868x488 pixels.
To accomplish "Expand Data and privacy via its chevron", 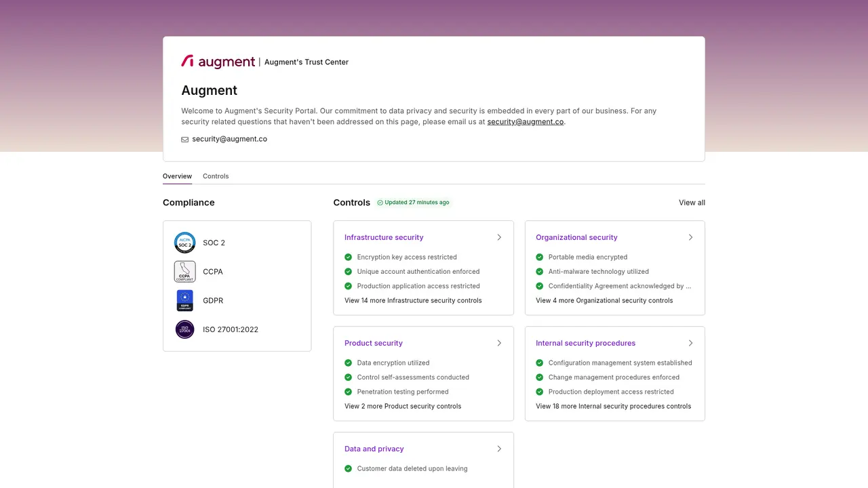I will (499, 449).
